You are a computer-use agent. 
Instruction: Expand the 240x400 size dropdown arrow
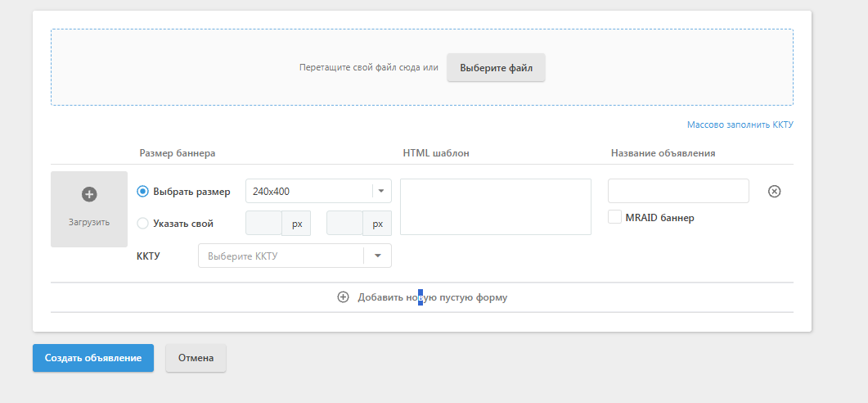381,191
